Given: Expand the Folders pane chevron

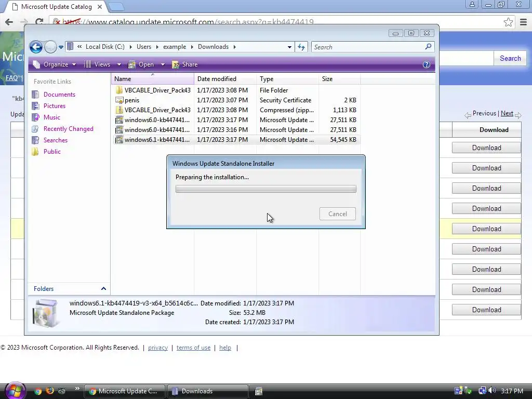Looking at the screenshot, I should click(103, 289).
